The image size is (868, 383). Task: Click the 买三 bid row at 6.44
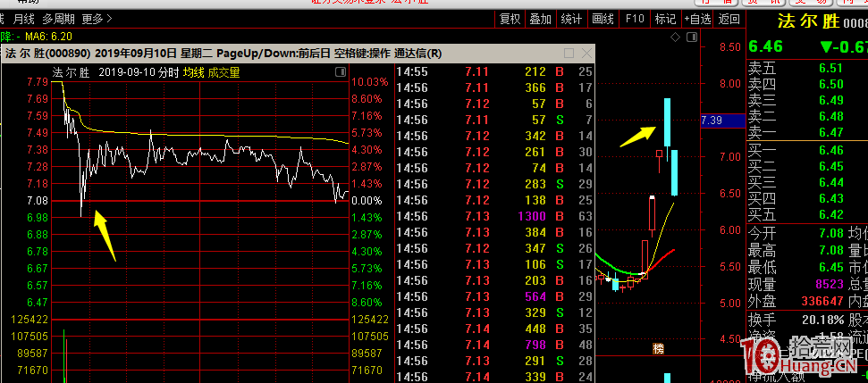[808, 182]
